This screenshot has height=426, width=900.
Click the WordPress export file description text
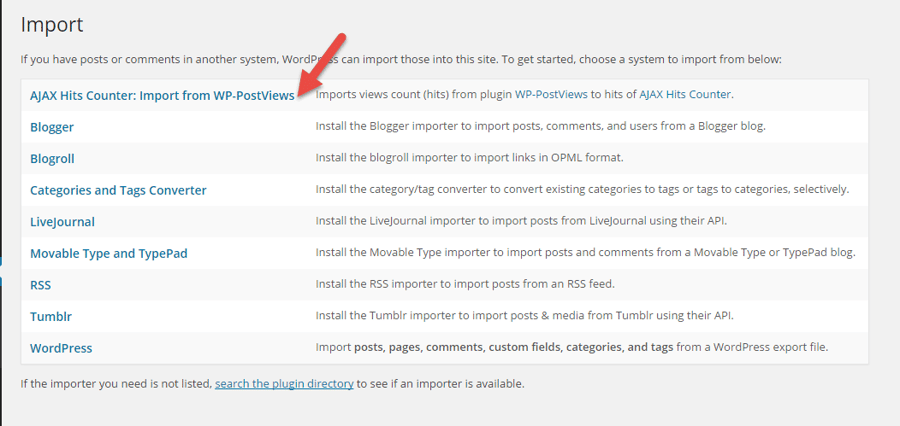pos(572,347)
